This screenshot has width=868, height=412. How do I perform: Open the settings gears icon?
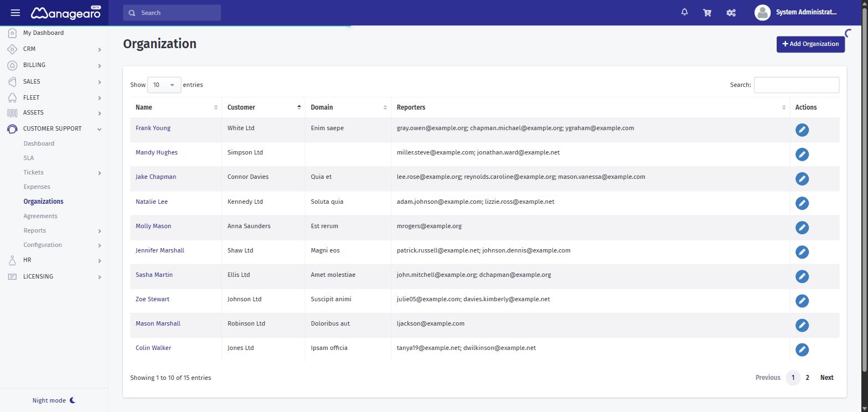(x=731, y=12)
